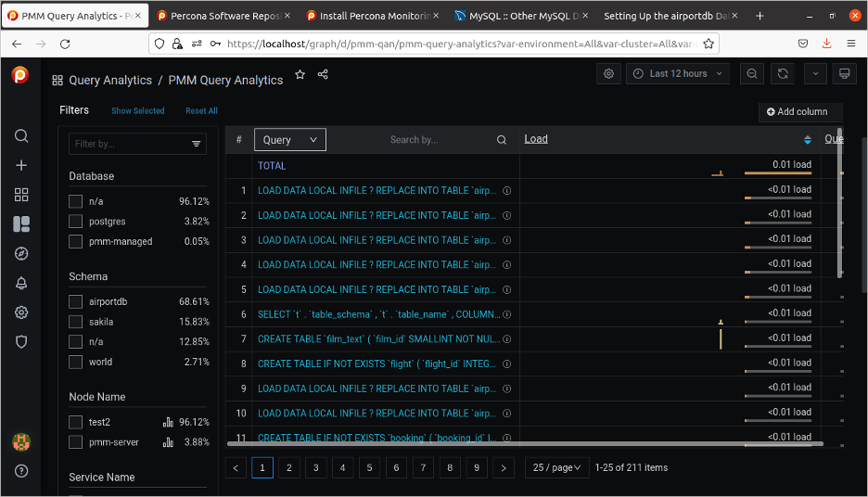Switch to Percona Software Repositories tab
This screenshot has height=497, width=868.
click(x=223, y=16)
